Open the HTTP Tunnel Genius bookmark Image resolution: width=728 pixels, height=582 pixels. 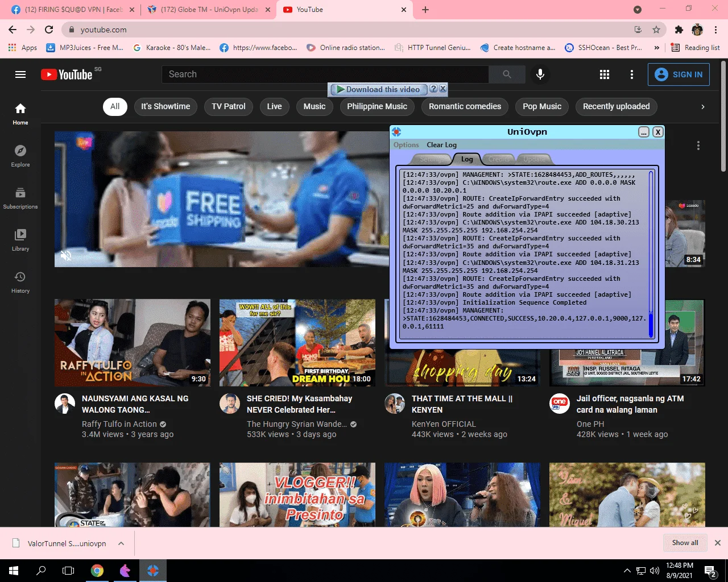pos(432,48)
